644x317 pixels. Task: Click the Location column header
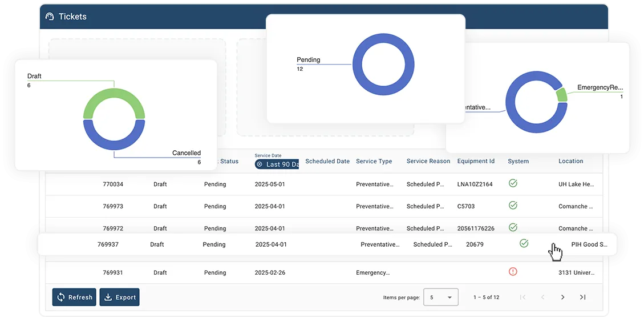570,161
